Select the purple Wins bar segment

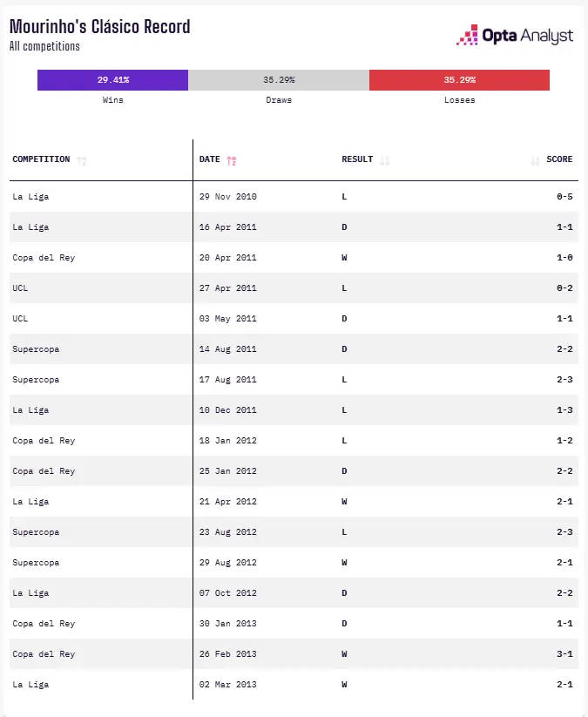click(x=112, y=80)
